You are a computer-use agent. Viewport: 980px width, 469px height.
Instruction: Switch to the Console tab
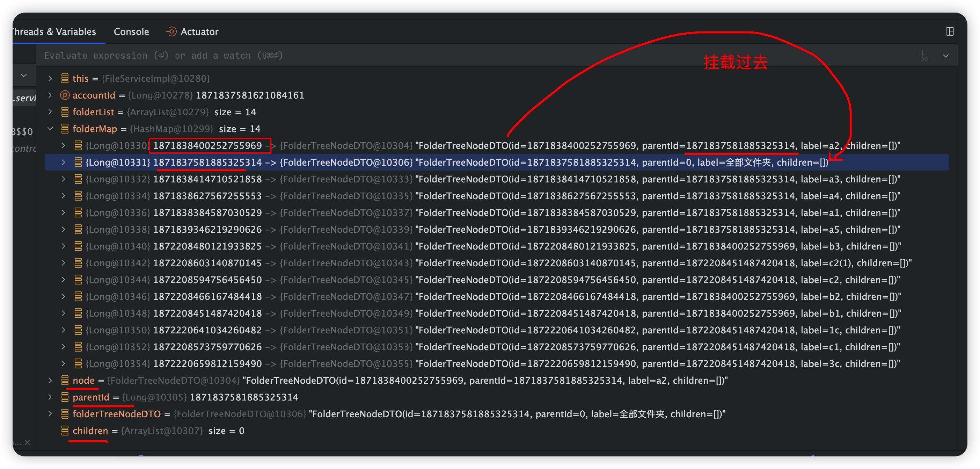click(x=131, y=31)
